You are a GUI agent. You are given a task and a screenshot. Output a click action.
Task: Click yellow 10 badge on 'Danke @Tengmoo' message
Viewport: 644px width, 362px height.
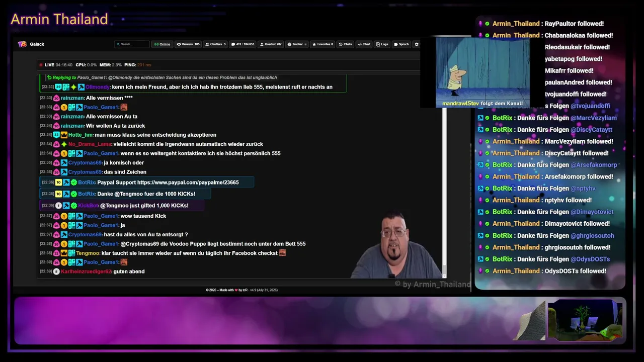(x=58, y=194)
